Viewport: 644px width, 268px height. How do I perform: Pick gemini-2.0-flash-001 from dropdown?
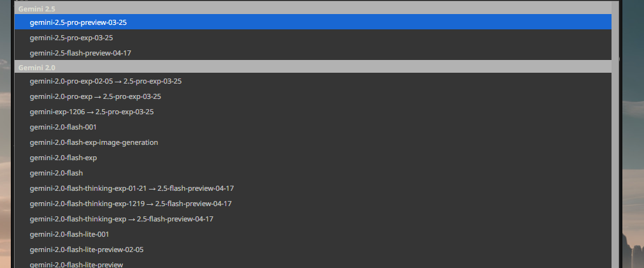coord(313,127)
